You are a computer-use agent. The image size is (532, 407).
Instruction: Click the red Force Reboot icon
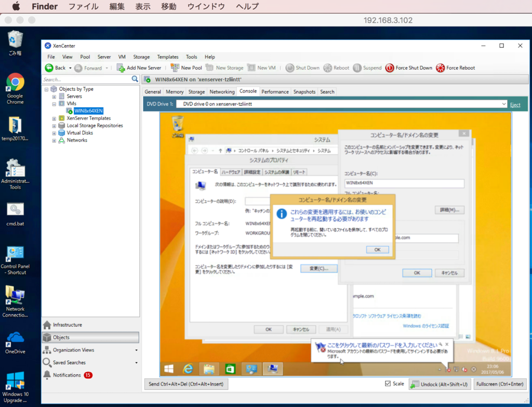pos(440,68)
